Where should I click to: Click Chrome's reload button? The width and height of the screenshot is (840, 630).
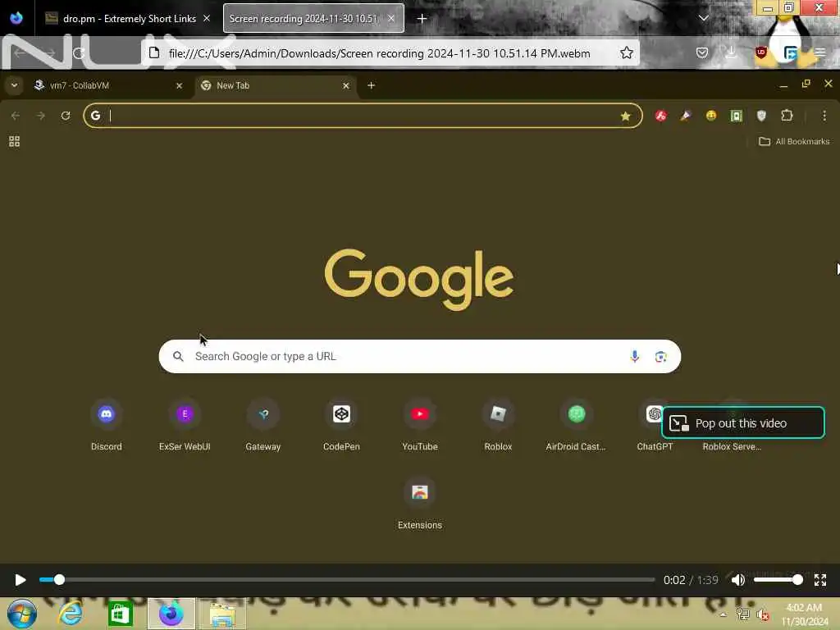(x=66, y=116)
